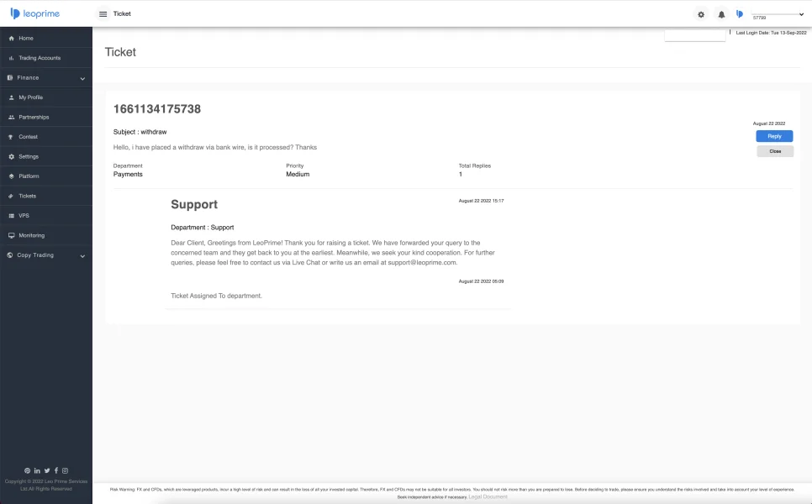Open the Legal Document link
This screenshot has height=504, width=812.
point(488,496)
